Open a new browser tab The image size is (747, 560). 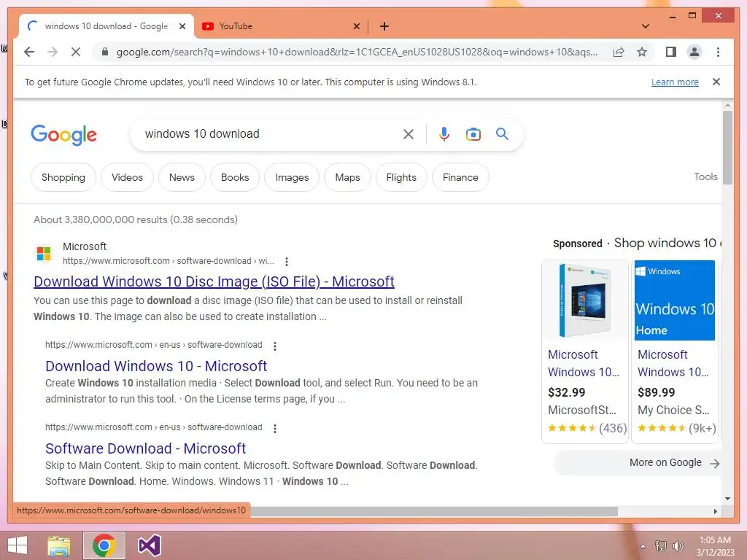click(x=384, y=26)
